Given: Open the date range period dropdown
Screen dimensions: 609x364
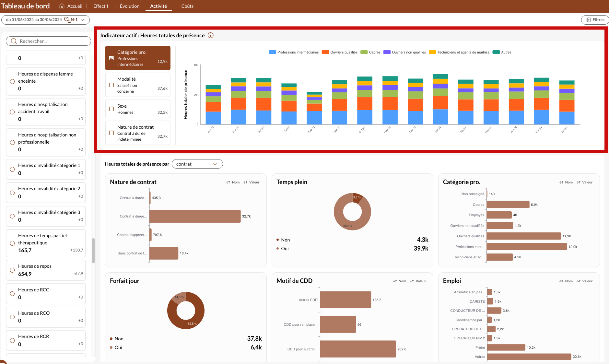Looking at the screenshot, I should pos(45,20).
